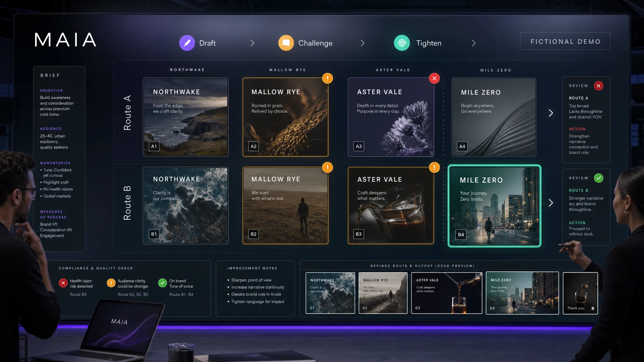Click the asterisk icon on Thank you slide

pyautogui.click(x=593, y=308)
